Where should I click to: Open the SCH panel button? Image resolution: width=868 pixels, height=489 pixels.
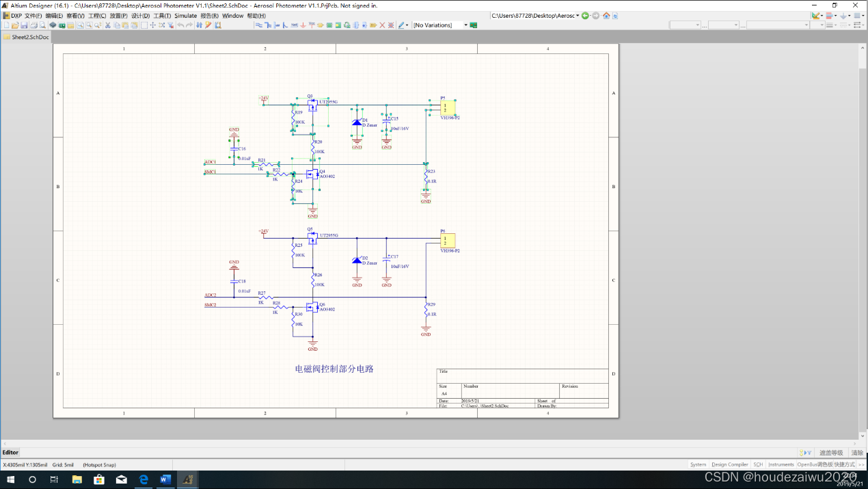[x=758, y=464]
